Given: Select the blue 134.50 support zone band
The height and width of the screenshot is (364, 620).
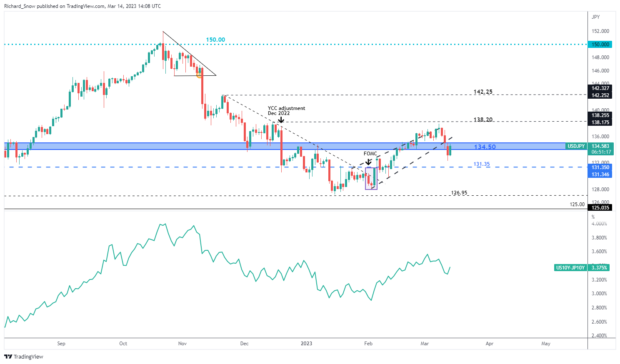Looking at the screenshot, I should coord(295,146).
